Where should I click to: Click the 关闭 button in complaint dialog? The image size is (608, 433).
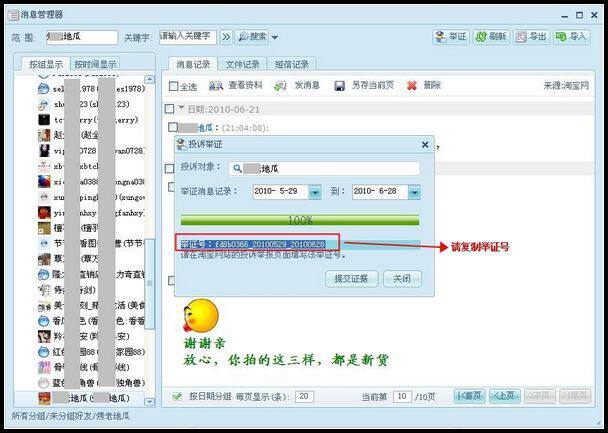point(401,279)
